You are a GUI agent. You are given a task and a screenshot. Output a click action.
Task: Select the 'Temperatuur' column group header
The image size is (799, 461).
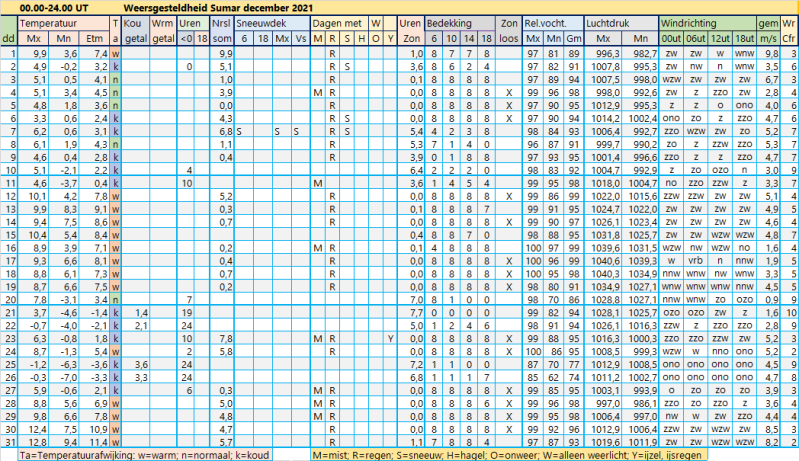47,21
